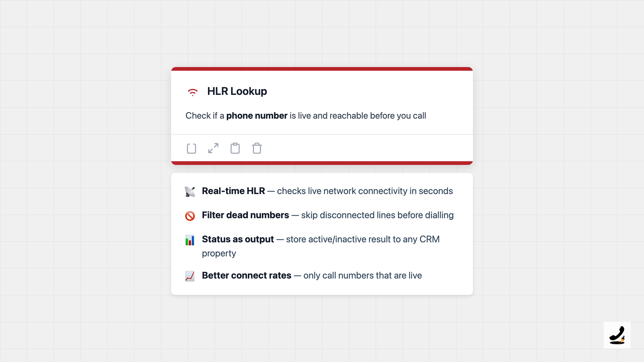Click the clipboard paste icon
644x362 pixels.
coord(235,148)
